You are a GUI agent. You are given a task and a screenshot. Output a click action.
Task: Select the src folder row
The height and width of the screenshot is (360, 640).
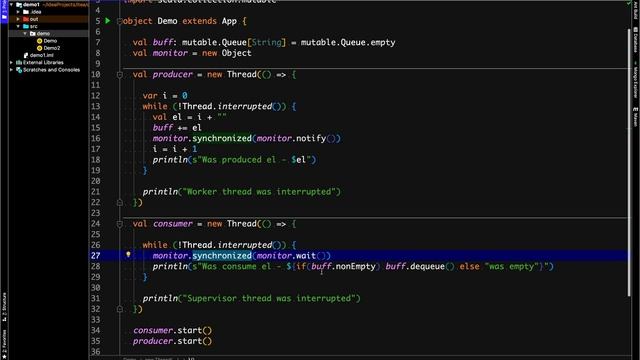[x=48, y=26]
